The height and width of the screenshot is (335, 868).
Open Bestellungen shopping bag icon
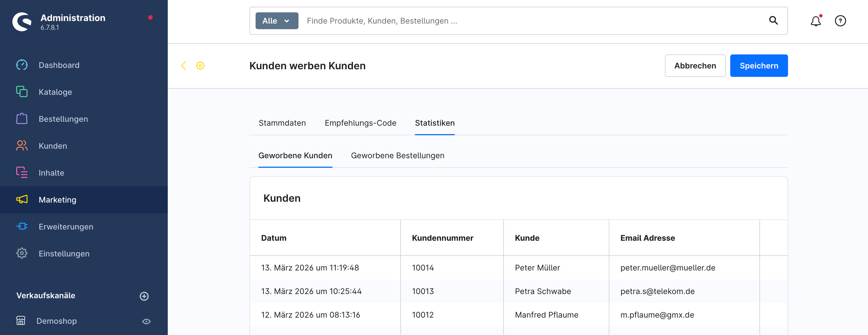(22, 119)
